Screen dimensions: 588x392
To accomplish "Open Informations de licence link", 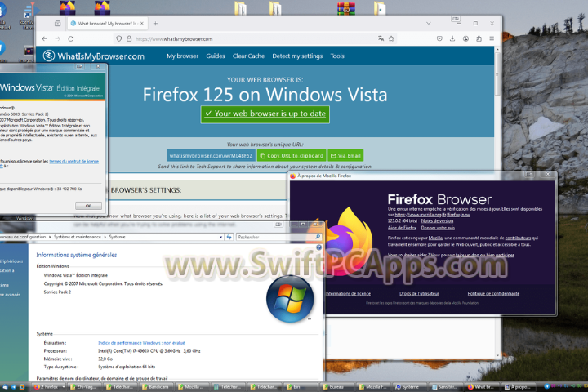I will click(348, 293).
